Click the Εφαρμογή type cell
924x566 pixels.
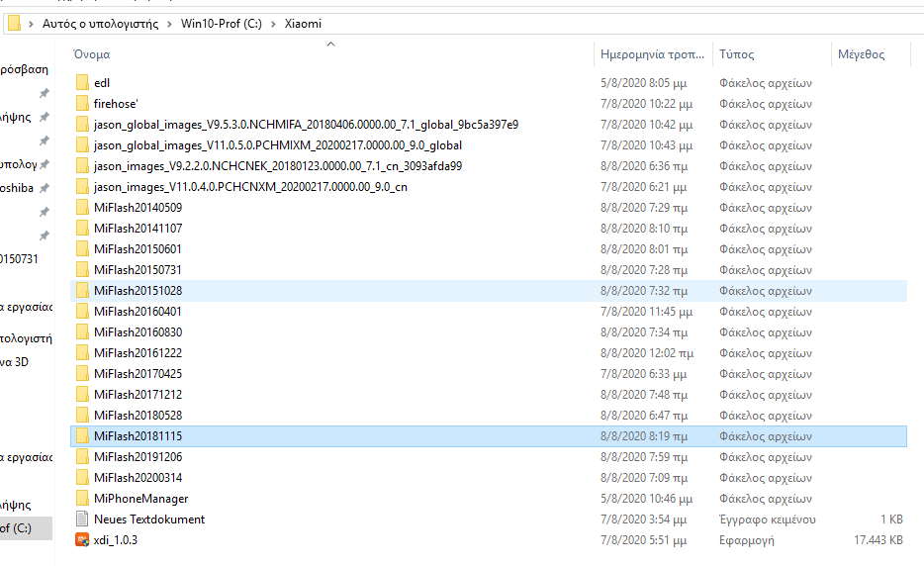pyautogui.click(x=747, y=540)
